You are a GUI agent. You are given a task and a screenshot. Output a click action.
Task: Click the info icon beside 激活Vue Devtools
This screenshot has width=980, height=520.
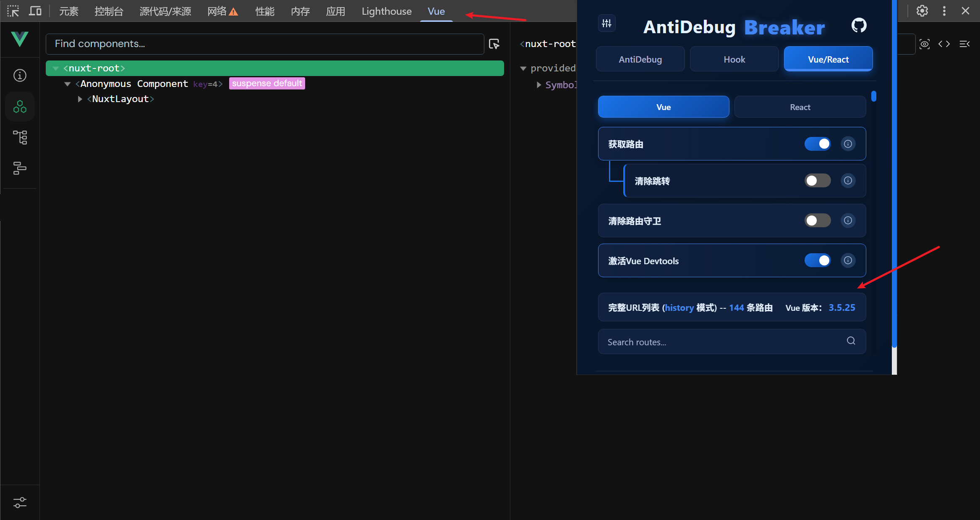848,260
